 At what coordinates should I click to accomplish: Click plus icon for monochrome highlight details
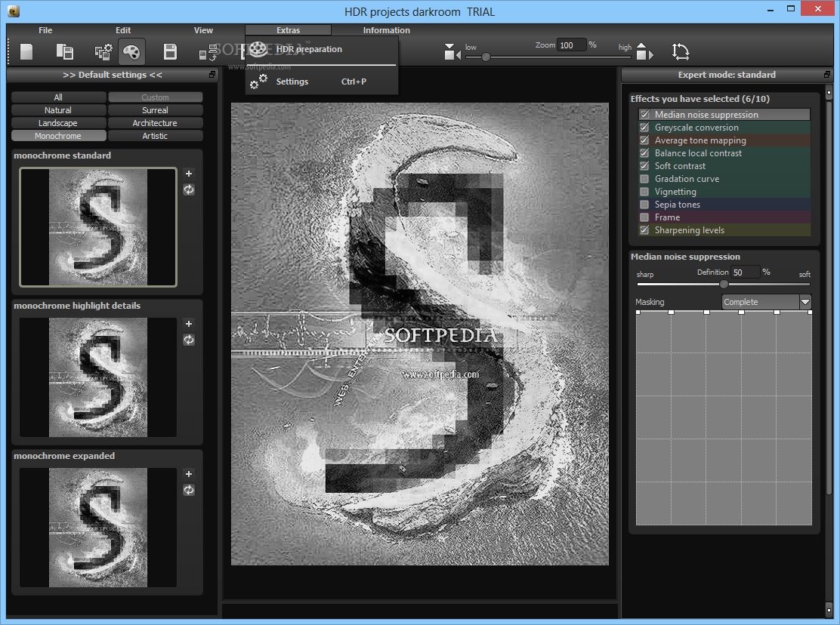coord(189,324)
